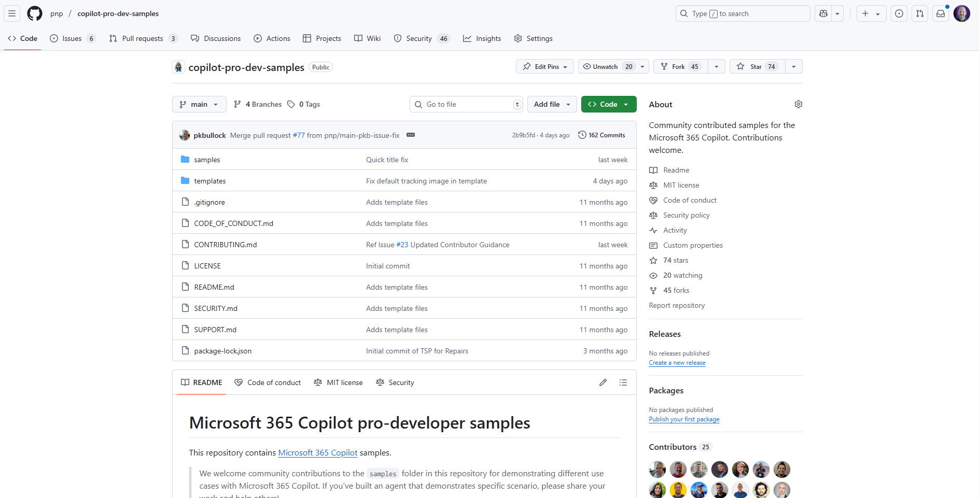View the 0 Tags link
Viewport: 980px width, 498px height.
tap(304, 104)
